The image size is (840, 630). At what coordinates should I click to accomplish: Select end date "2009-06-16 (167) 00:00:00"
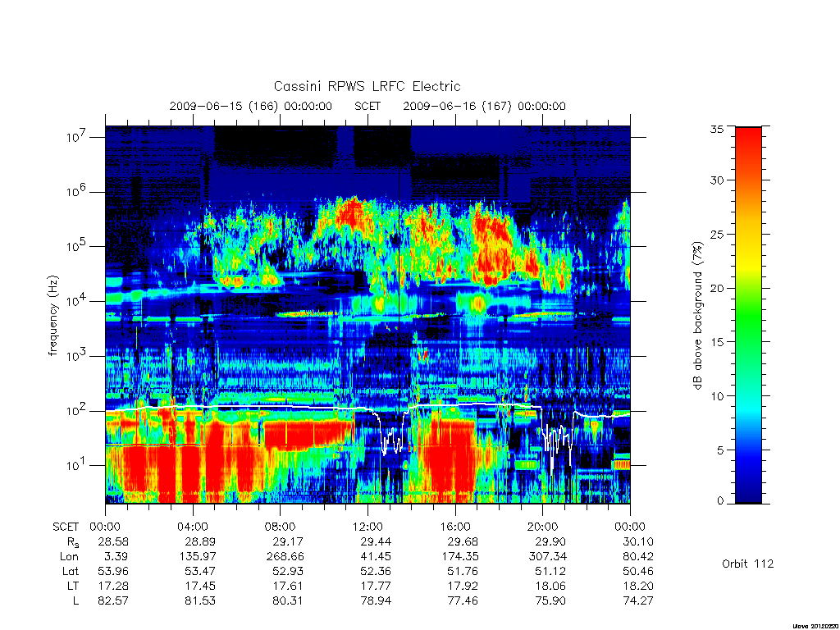point(484,106)
